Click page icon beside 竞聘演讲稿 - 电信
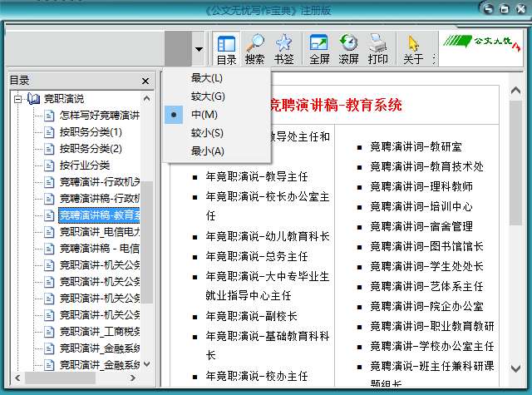 (x=49, y=249)
